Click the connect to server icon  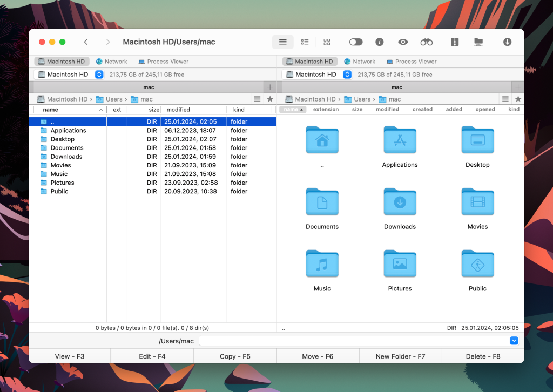(x=478, y=42)
